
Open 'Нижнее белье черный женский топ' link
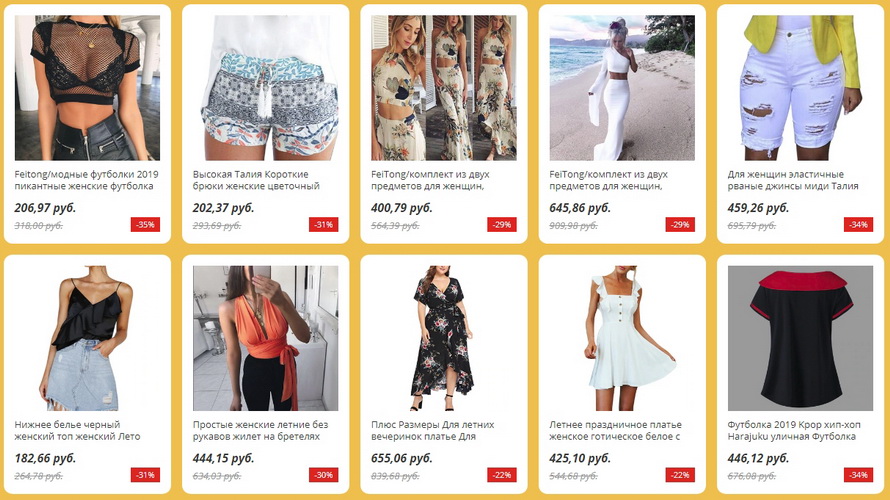click(x=77, y=430)
